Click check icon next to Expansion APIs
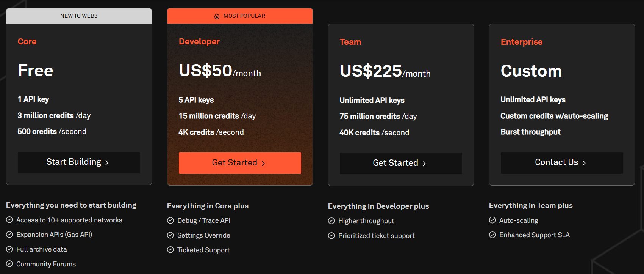The width and height of the screenshot is (644, 274). [x=9, y=235]
